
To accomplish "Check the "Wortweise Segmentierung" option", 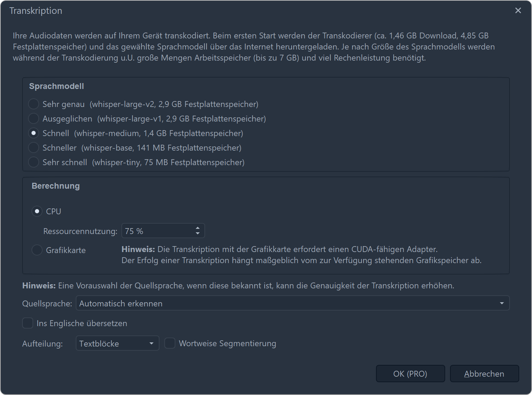I will pyautogui.click(x=170, y=343).
